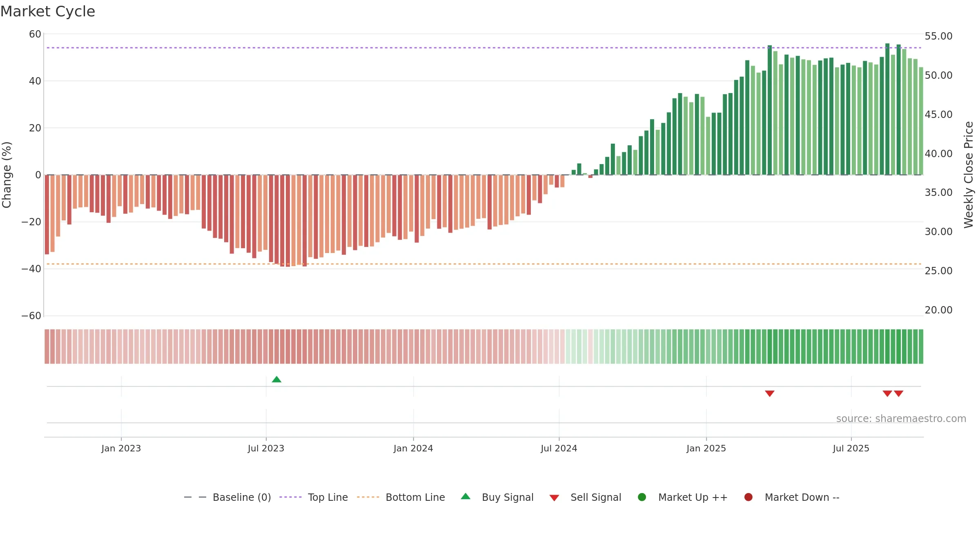Click the dark red Market Down circle icon
The height and width of the screenshot is (551, 980).
click(748, 497)
